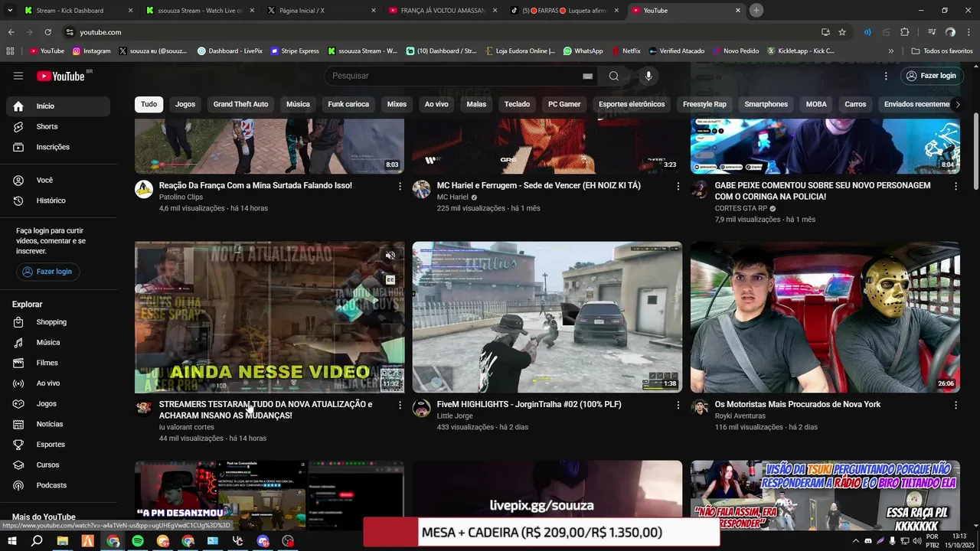Reload the page in Chrome
Viewport: 980px width, 551px height.
[x=47, y=32]
